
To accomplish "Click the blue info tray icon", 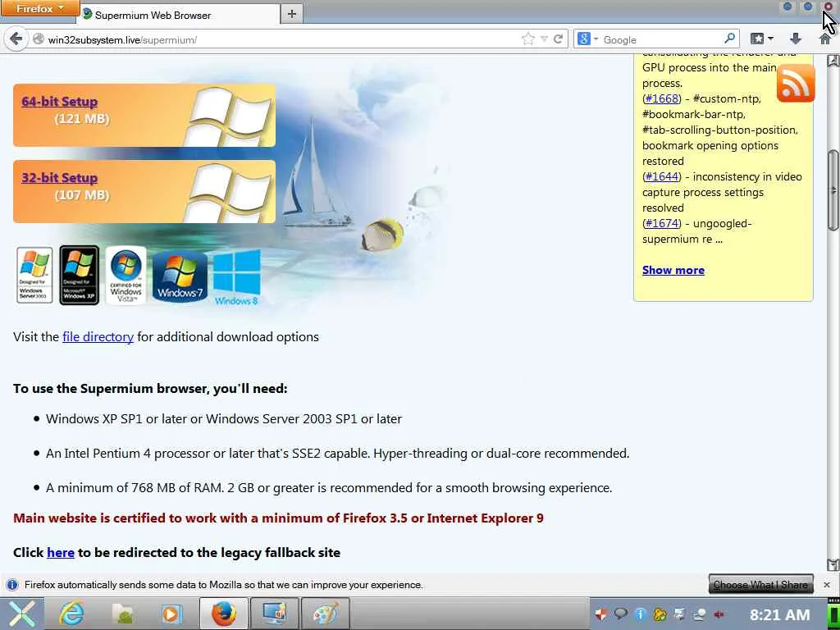I will [x=640, y=614].
